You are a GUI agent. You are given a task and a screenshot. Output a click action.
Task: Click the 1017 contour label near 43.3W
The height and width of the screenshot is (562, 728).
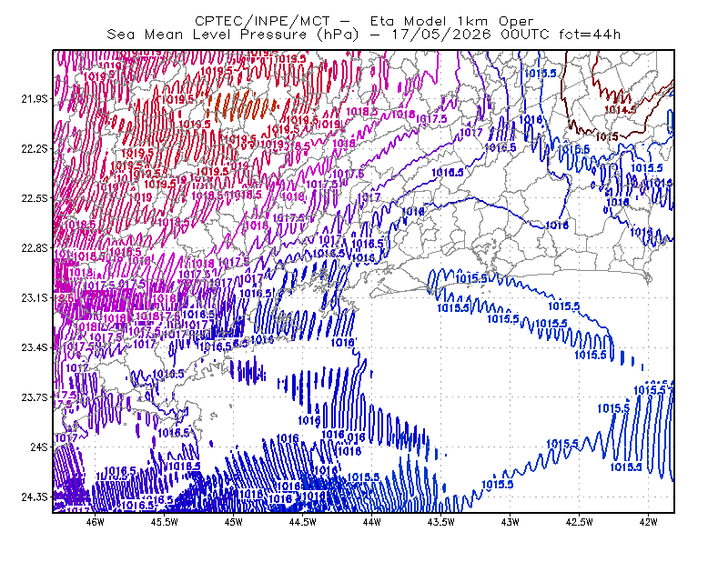pyautogui.click(x=470, y=133)
